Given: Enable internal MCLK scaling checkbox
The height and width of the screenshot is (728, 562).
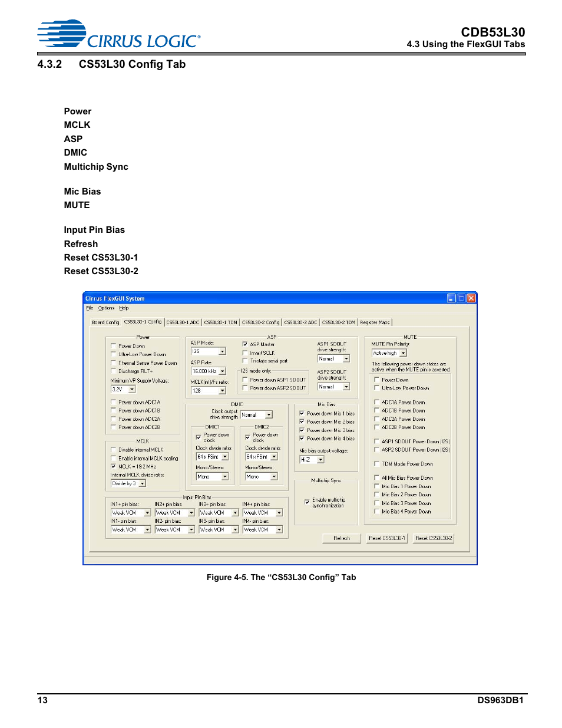Looking at the screenshot, I should [114, 458].
